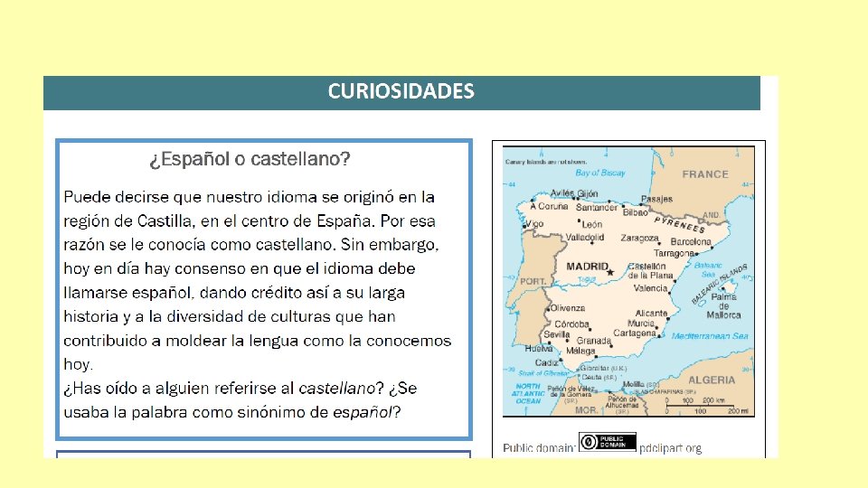Viewport: 868px width, 488px height.
Task: Click the Barcelona label on map
Action: [690, 242]
